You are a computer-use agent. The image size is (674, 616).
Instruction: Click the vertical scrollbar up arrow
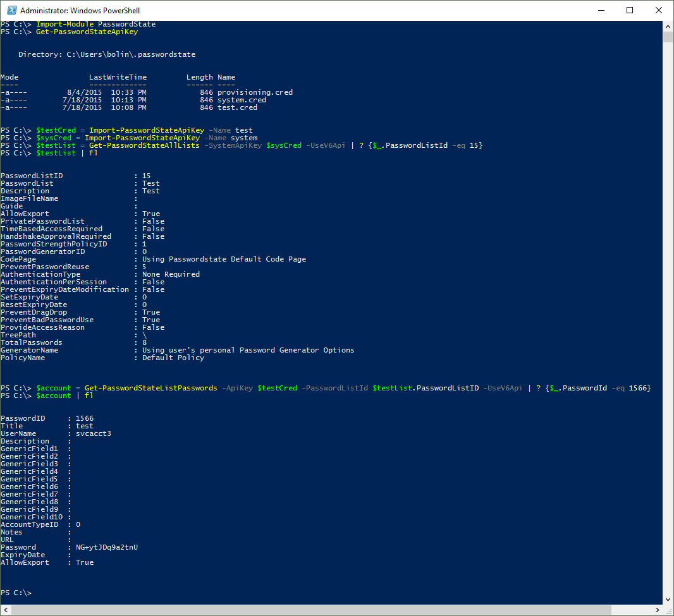pos(668,26)
